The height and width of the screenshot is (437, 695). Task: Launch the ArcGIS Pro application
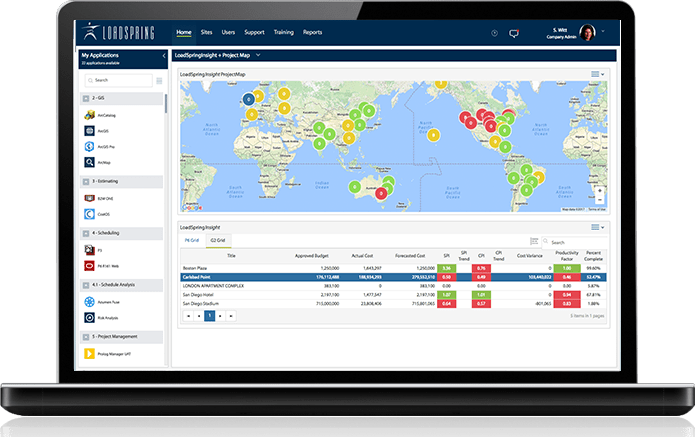[x=99, y=147]
